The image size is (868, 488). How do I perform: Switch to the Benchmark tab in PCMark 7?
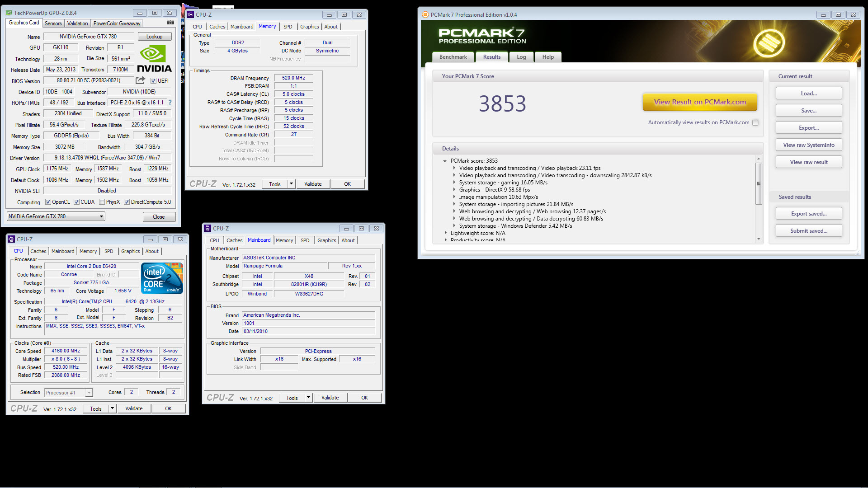point(453,57)
